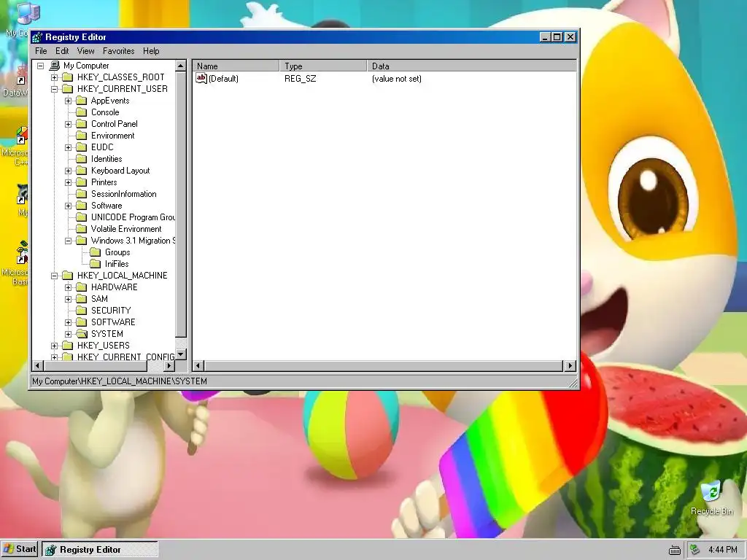Click the HKEY_USERS folder icon
The width and height of the screenshot is (747, 560).
68,346
